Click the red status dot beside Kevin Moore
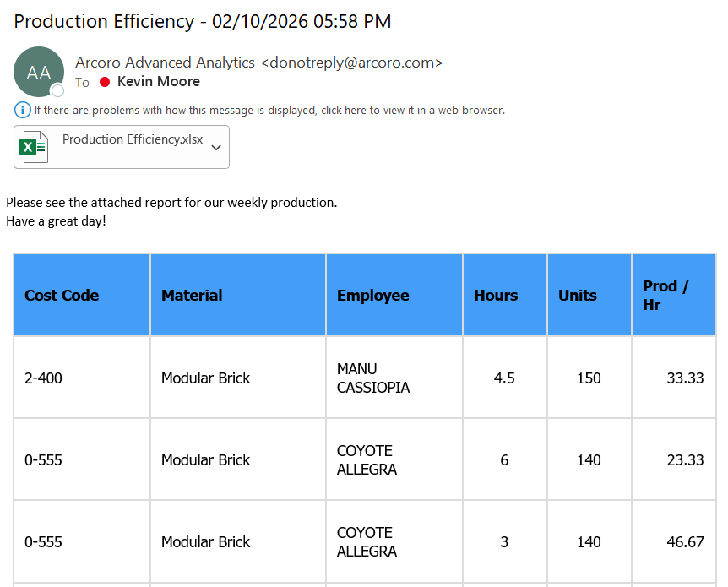 click(105, 82)
